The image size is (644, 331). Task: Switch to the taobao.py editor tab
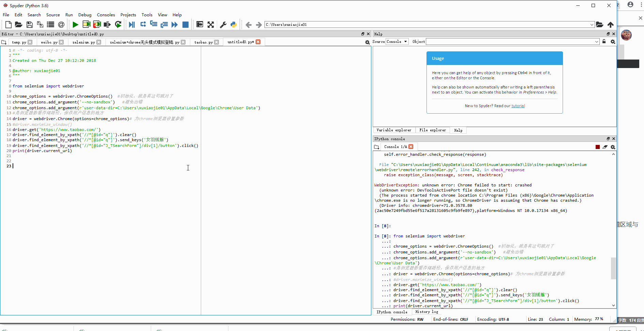pos(204,42)
